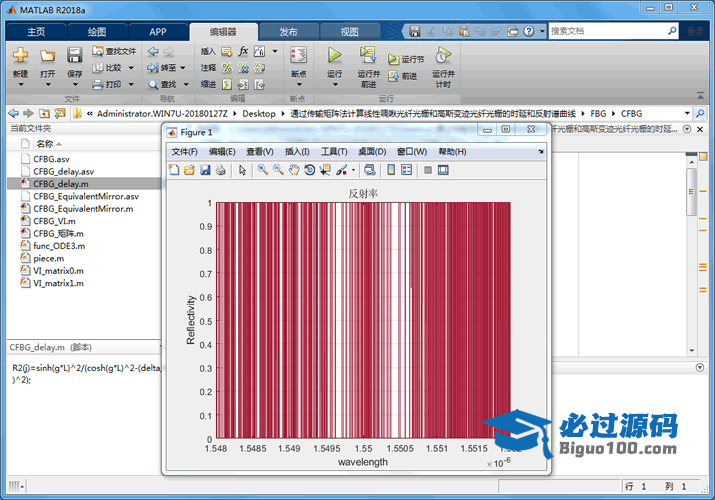Click the fx insert function icon

[x=243, y=51]
